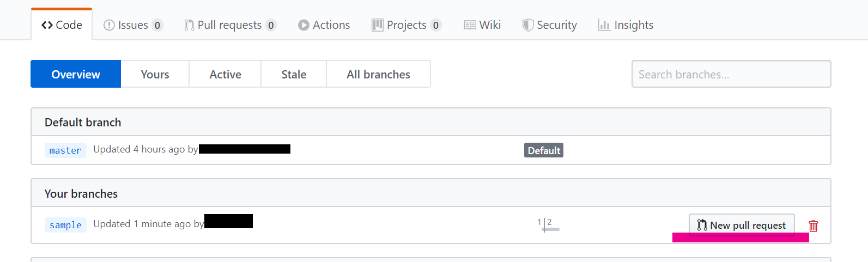
Task: Show the Stale branches filter
Action: (x=294, y=74)
